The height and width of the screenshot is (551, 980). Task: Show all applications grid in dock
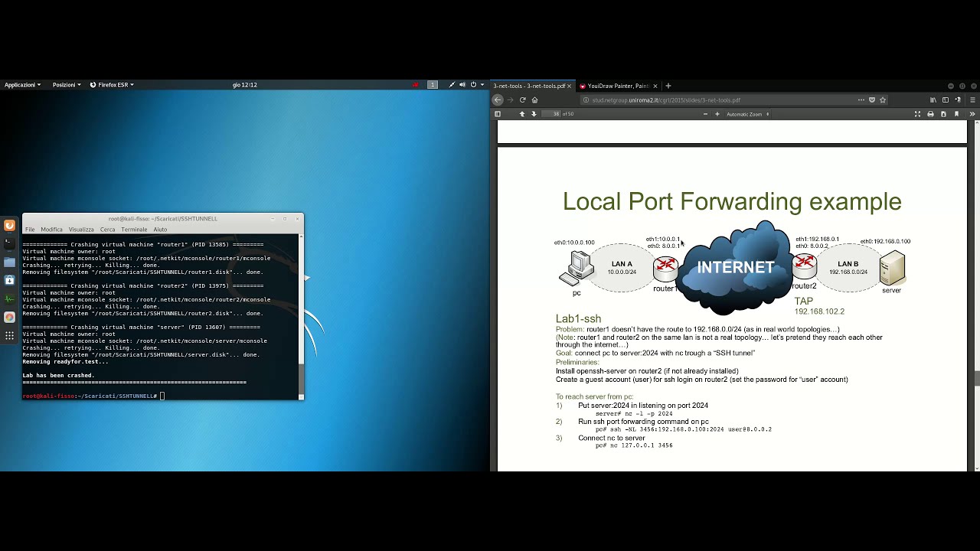point(9,335)
